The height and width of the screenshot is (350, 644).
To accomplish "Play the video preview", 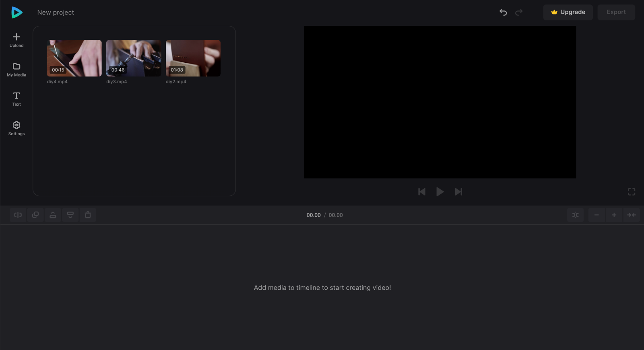I will (440, 192).
